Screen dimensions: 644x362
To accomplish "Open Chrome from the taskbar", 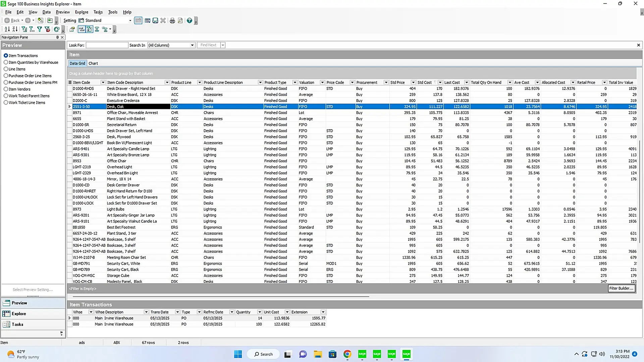I will [x=347, y=354].
